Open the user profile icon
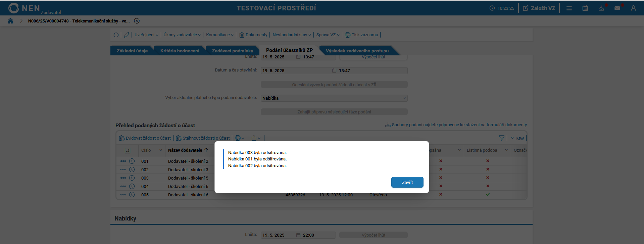The height and width of the screenshot is (244, 644). coord(633,8)
